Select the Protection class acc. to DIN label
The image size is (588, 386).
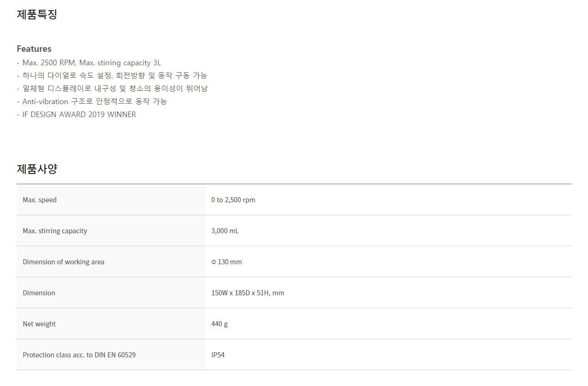[x=79, y=355]
